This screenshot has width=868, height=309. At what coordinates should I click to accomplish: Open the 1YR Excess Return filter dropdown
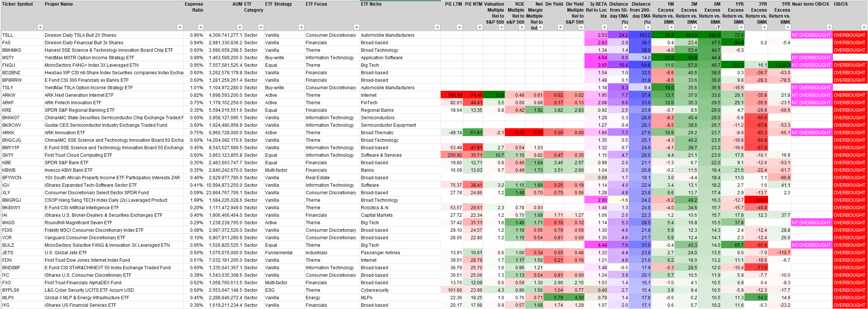click(741, 27)
